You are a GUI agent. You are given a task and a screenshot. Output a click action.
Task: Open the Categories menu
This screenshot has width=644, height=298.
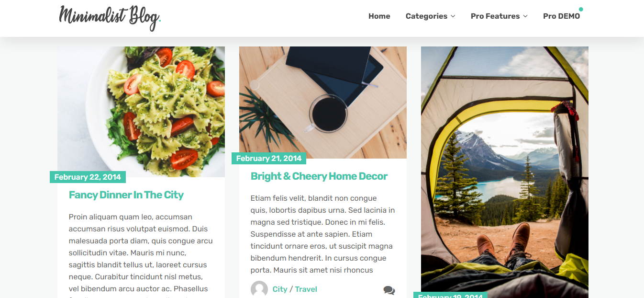[x=426, y=16]
